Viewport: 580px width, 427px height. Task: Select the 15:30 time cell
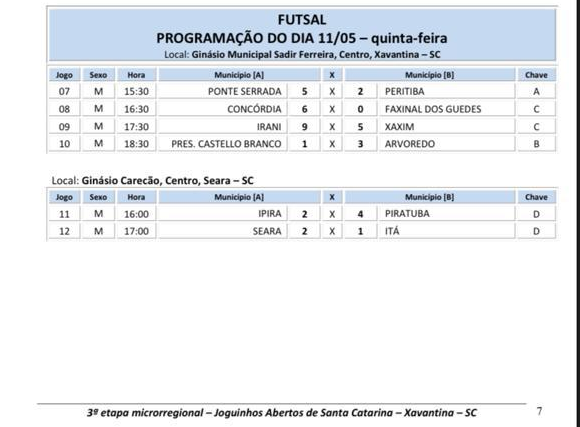coord(136,91)
